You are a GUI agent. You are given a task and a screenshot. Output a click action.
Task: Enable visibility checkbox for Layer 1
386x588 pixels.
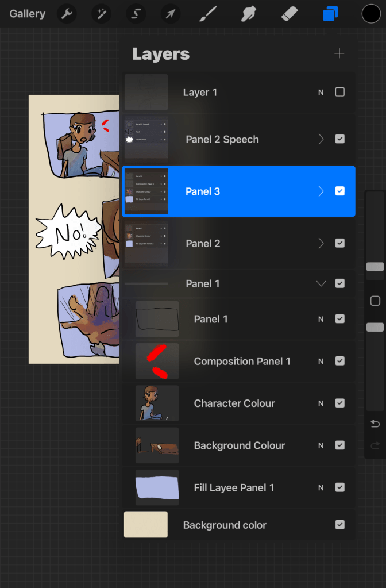click(339, 92)
